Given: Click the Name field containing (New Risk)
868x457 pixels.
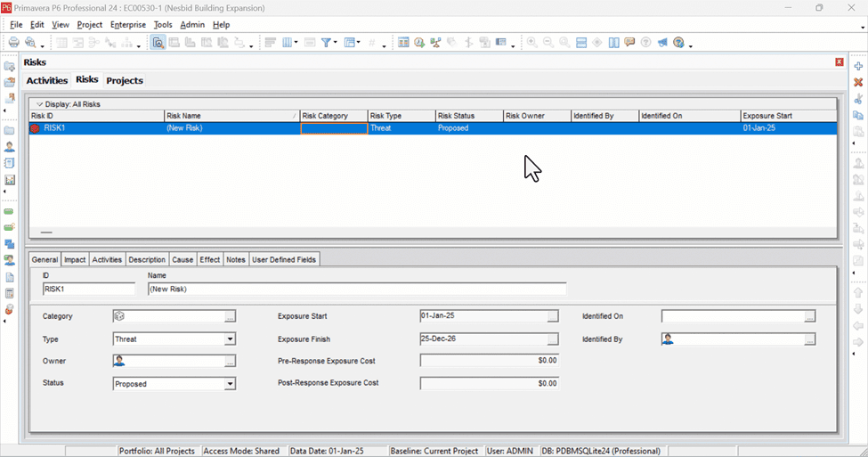Looking at the screenshot, I should [x=357, y=289].
